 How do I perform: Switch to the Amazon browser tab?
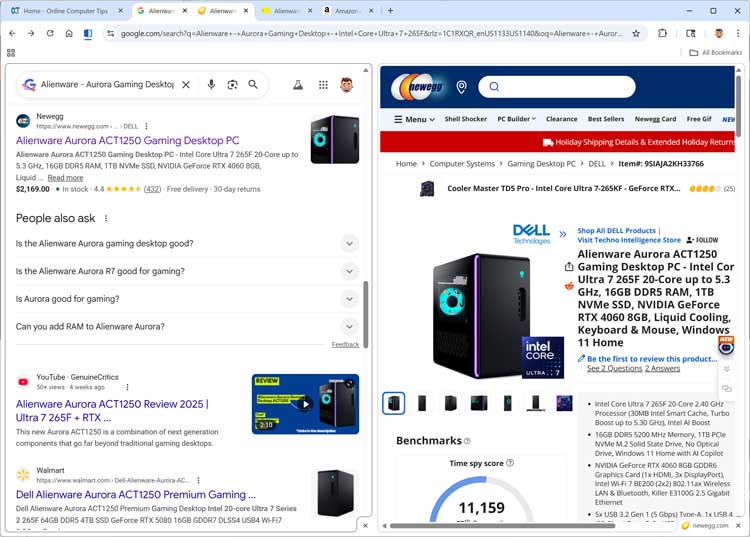click(347, 11)
